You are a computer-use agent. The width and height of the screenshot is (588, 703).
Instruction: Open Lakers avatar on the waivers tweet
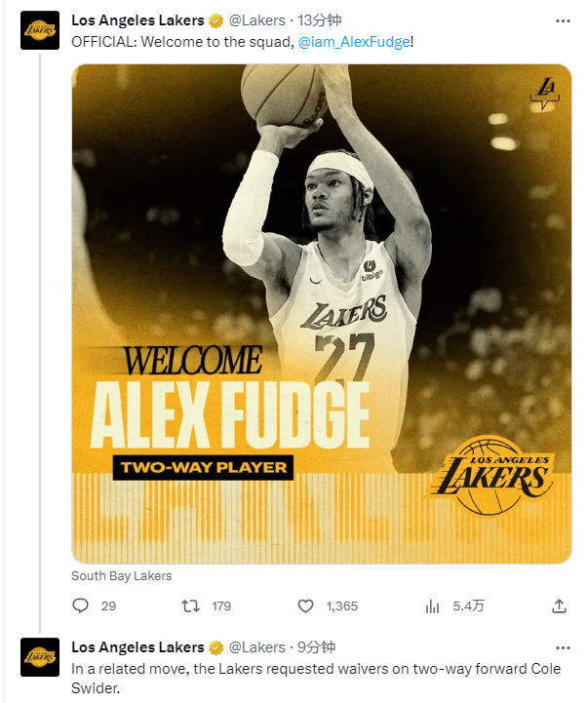[x=40, y=656]
